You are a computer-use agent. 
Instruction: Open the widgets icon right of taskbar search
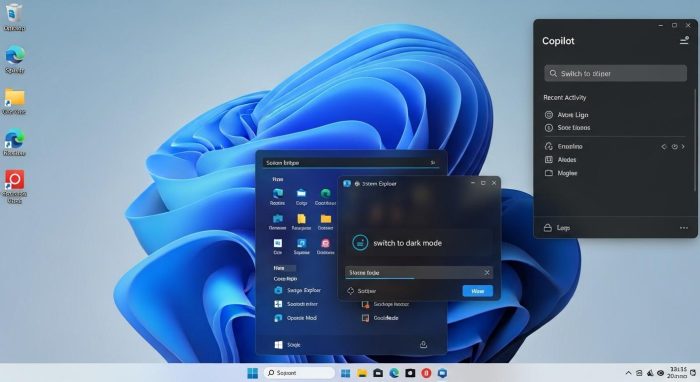tap(346, 373)
